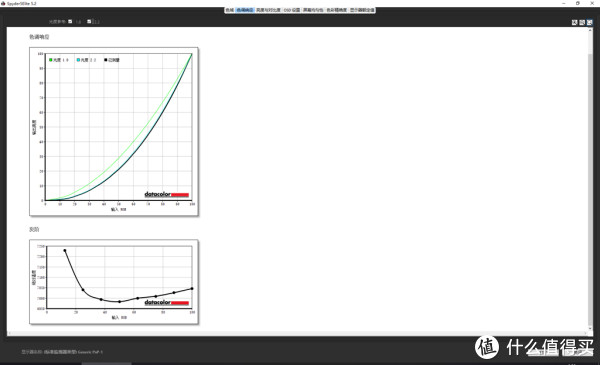Open the color accuracy tab
This screenshot has width=600, height=365.
[336, 10]
